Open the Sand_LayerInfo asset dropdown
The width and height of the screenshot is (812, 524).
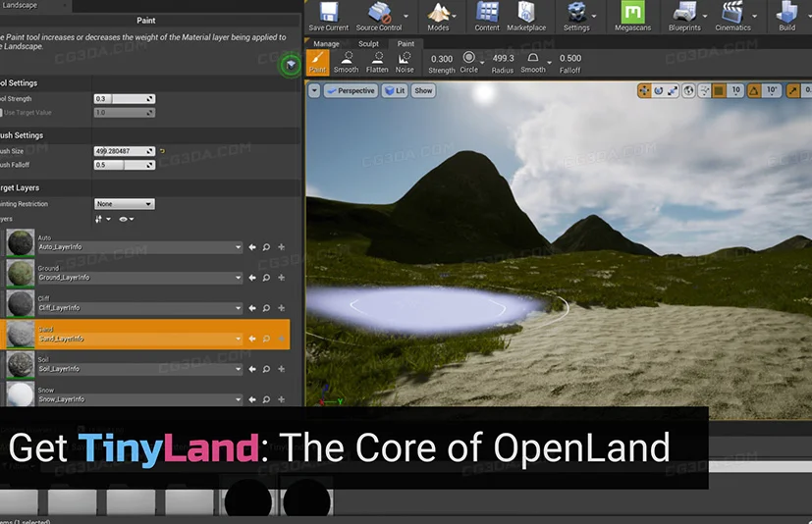click(x=139, y=339)
